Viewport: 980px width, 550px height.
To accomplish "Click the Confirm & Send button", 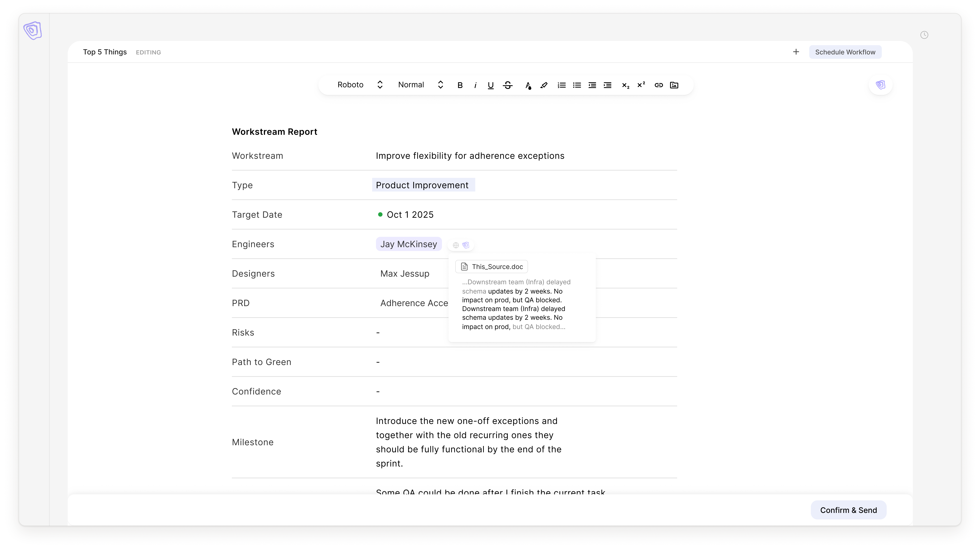I will pos(848,510).
